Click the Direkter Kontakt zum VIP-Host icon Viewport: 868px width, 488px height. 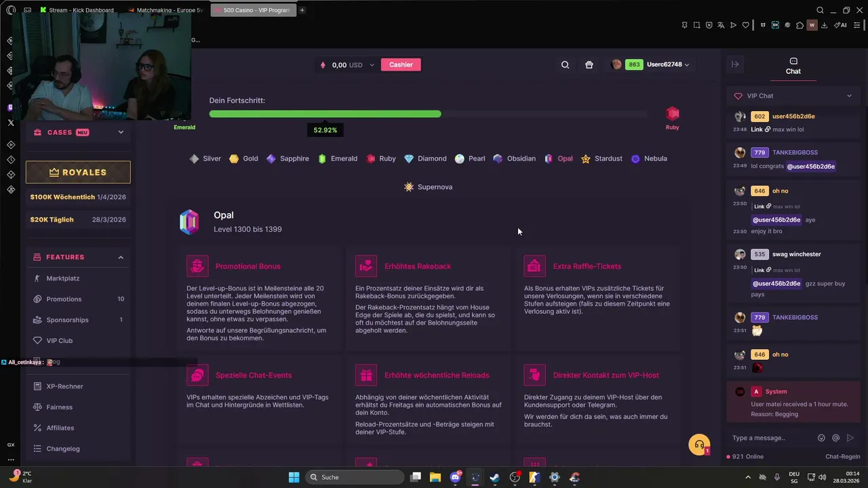point(535,375)
